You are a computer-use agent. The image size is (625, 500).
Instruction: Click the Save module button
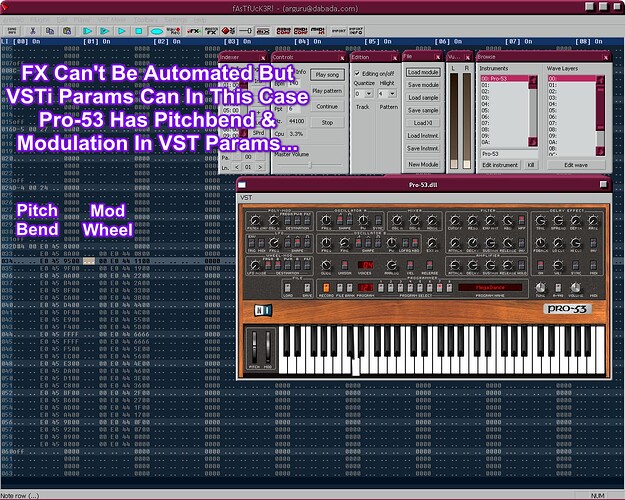(x=423, y=85)
